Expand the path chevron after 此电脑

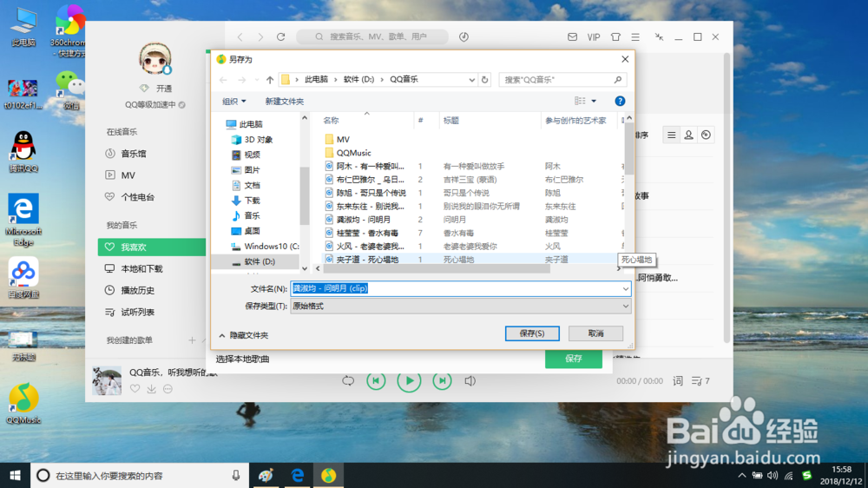coord(335,80)
